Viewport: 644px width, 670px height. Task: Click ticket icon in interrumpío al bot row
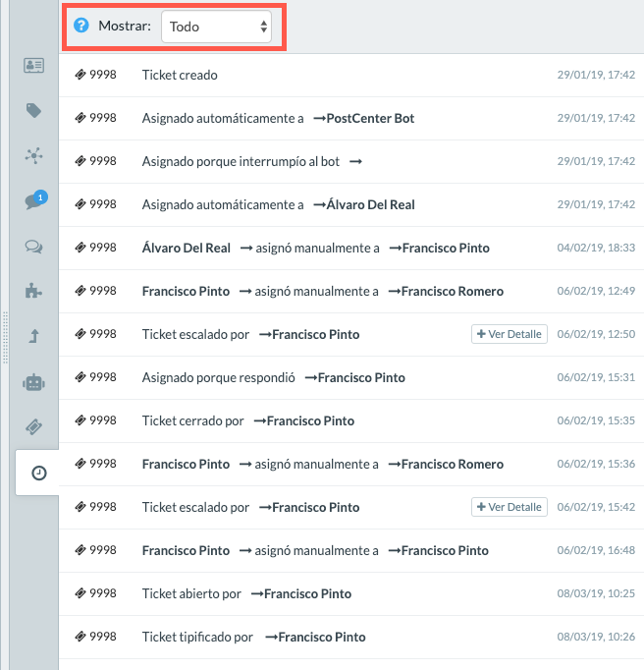coord(80,161)
